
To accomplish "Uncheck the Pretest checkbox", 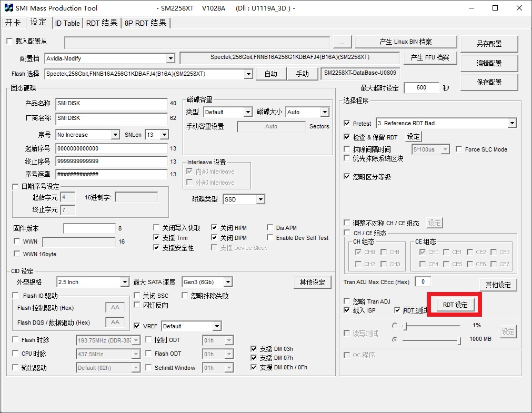I will [x=347, y=123].
